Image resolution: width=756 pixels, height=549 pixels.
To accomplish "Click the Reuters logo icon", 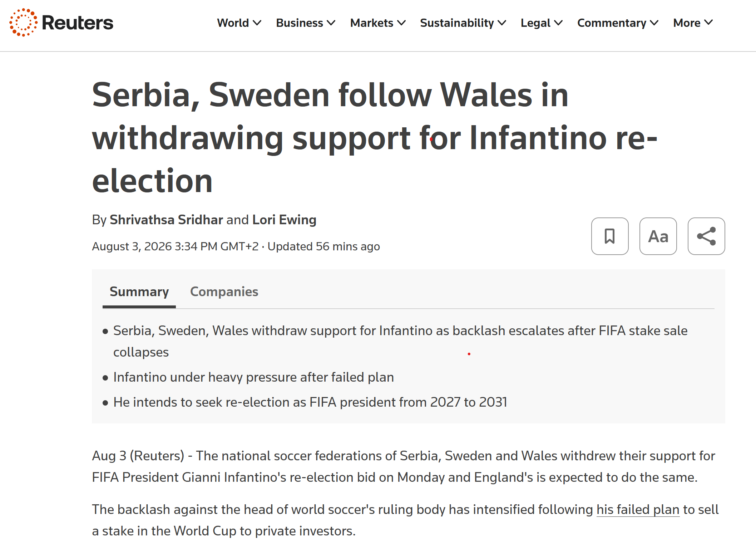I will click(24, 23).
